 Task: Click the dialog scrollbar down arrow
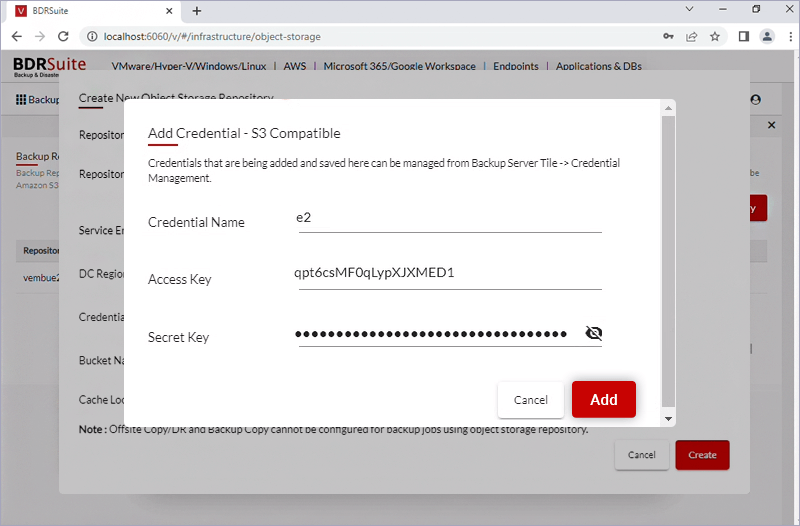[668, 419]
